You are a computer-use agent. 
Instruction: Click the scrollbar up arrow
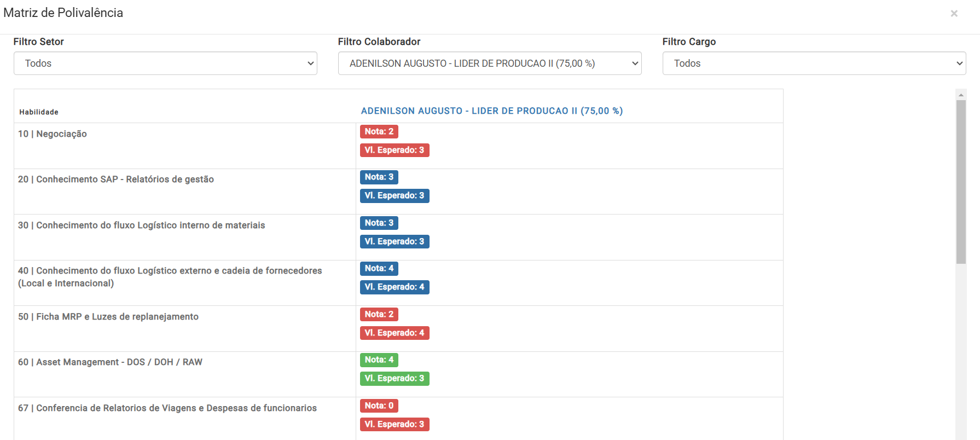click(961, 95)
